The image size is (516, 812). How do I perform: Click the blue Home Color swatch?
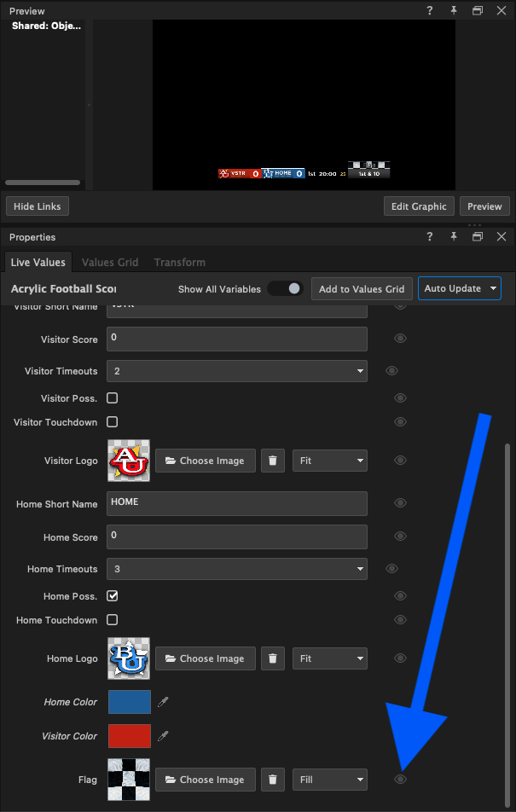tap(129, 702)
